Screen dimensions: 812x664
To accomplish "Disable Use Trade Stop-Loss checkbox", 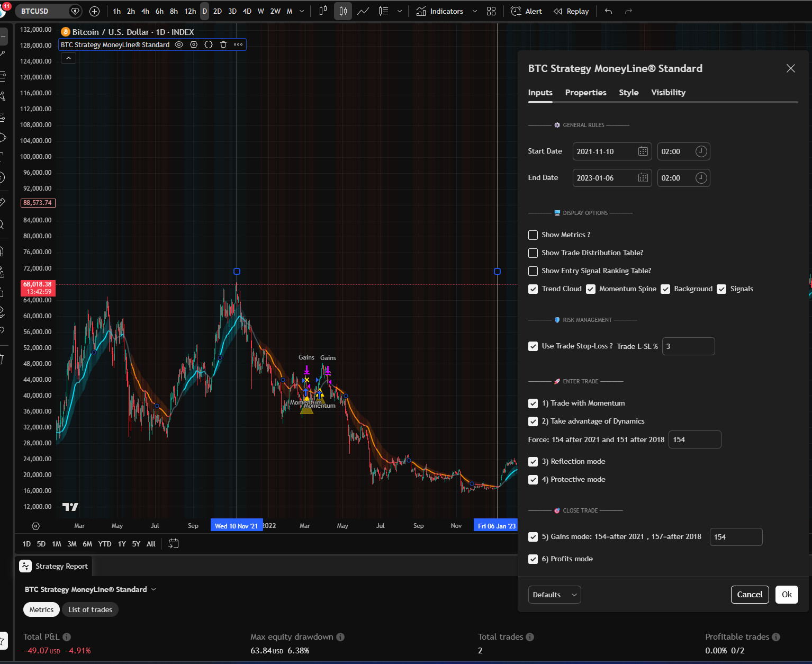I will (x=533, y=346).
